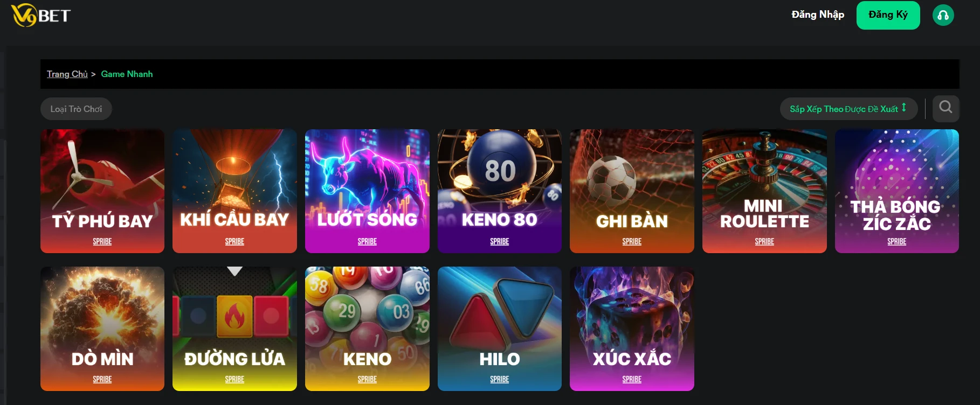Click the green Đăng Ký button

tap(888, 15)
